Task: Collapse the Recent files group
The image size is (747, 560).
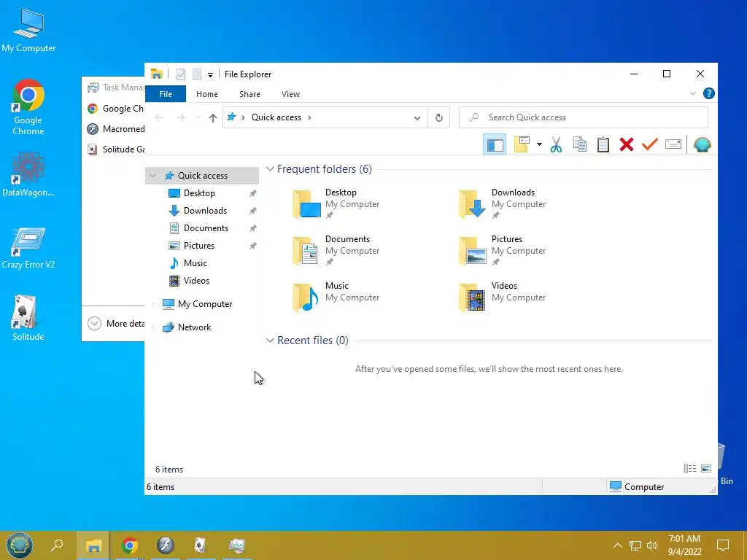Action: click(270, 341)
